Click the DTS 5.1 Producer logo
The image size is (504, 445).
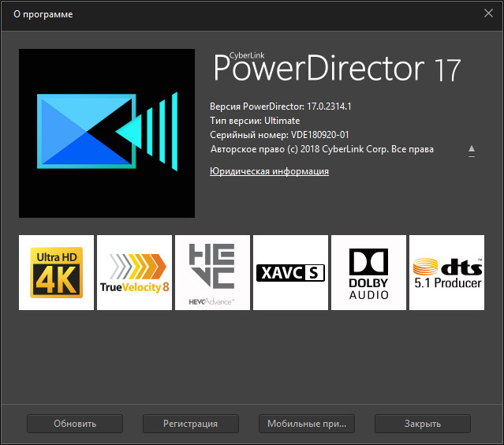point(446,272)
